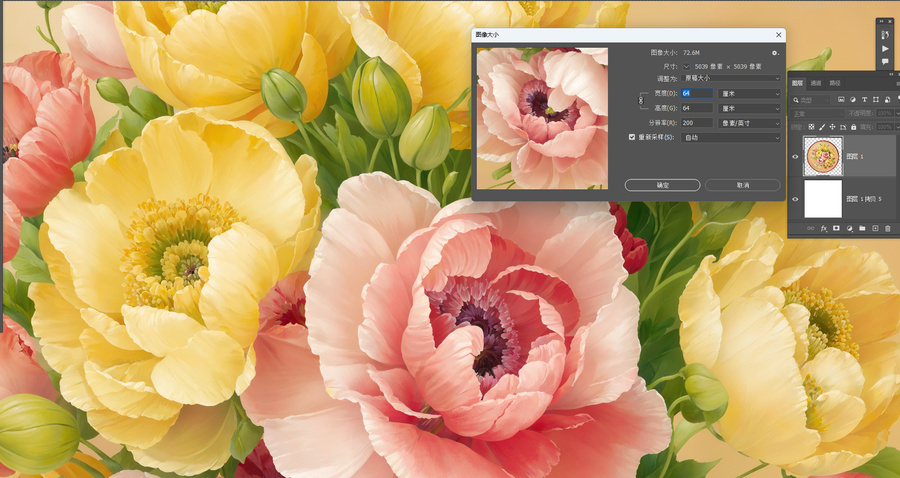Open the height unit 厘米 dropdown
Image resolution: width=900 pixels, height=478 pixels.
coord(750,108)
